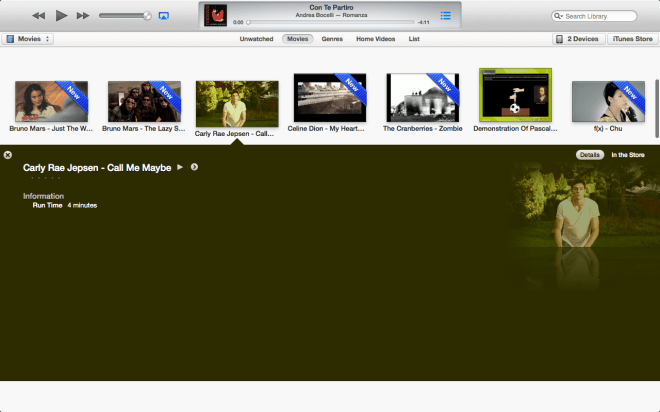The width and height of the screenshot is (660, 412).
Task: Close the expanded details panel
Action: pos(8,155)
